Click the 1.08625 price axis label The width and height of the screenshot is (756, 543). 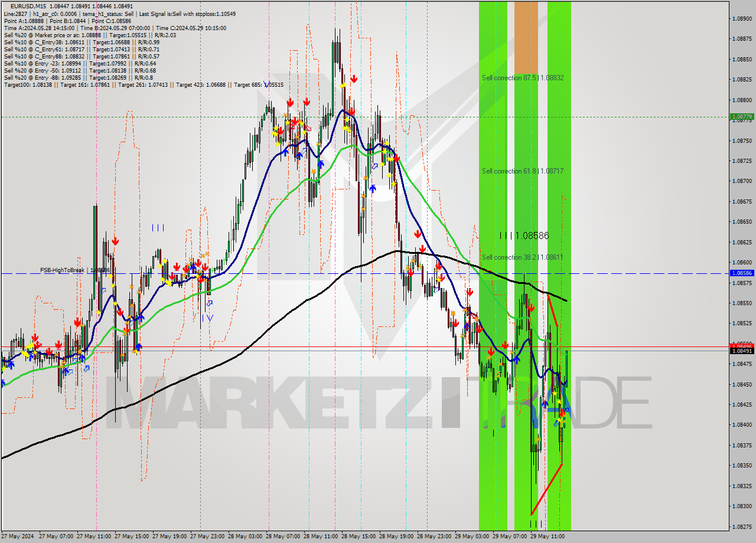point(742,242)
